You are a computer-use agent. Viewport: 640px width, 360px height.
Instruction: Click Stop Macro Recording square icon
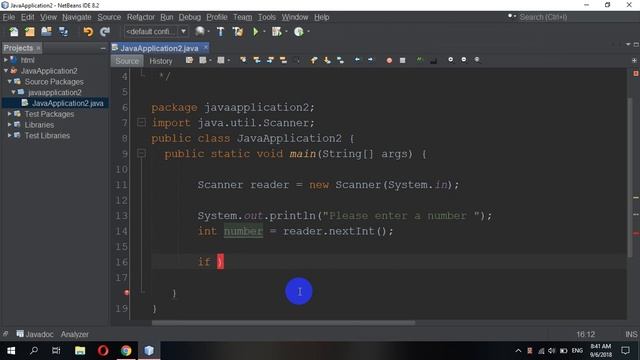[402, 60]
